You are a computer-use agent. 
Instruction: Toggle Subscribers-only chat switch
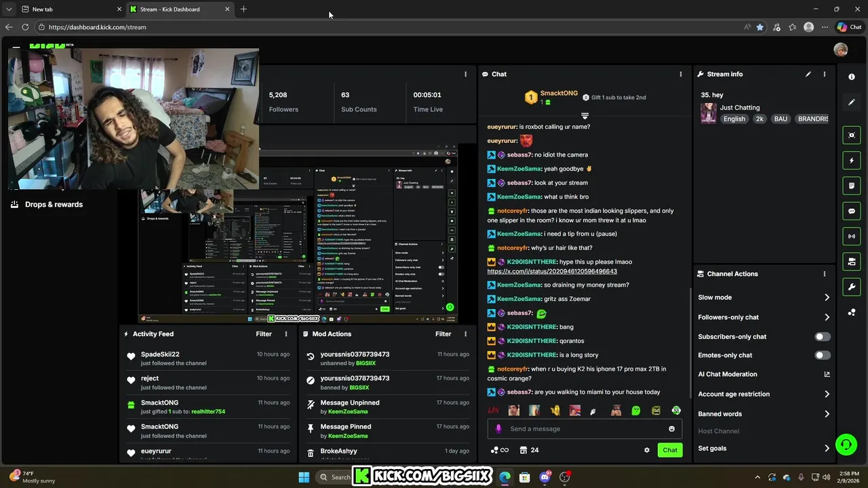pos(822,337)
